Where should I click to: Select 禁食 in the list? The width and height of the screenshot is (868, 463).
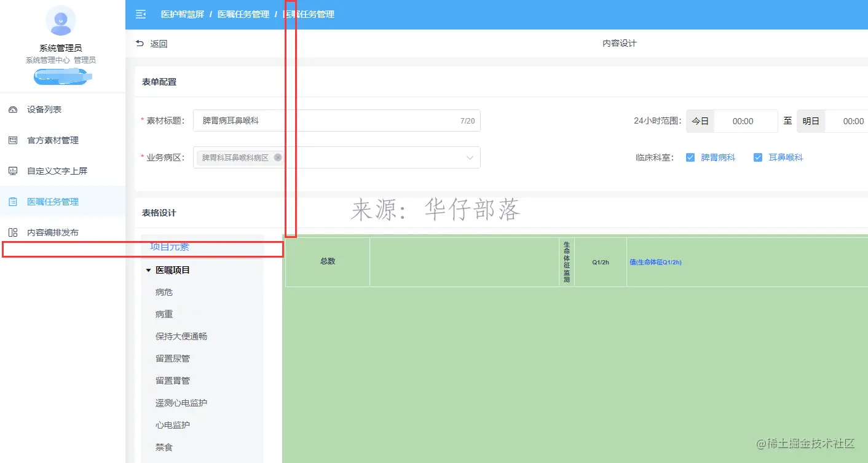(x=164, y=447)
